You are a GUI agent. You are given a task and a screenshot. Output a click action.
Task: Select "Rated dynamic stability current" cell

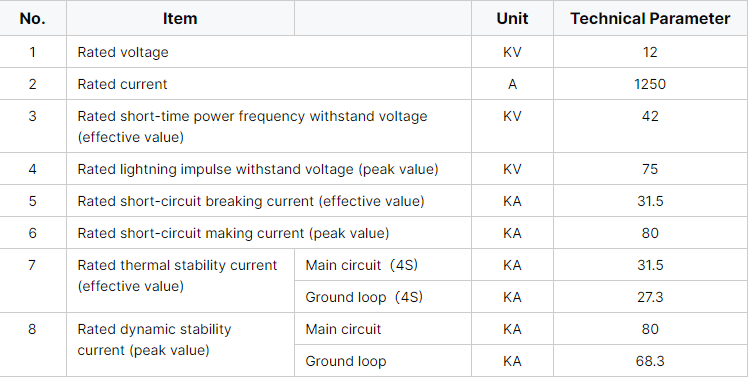point(181,345)
